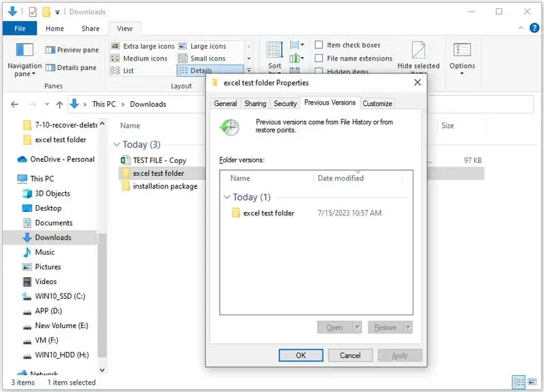544x392 pixels.
Task: Collapse the Today (1) group
Action: pyautogui.click(x=226, y=197)
